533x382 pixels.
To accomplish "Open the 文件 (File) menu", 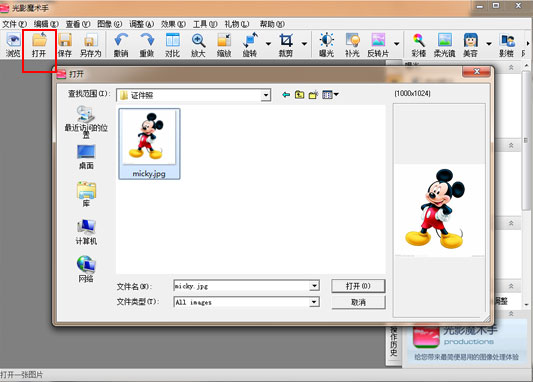I will pos(14,24).
